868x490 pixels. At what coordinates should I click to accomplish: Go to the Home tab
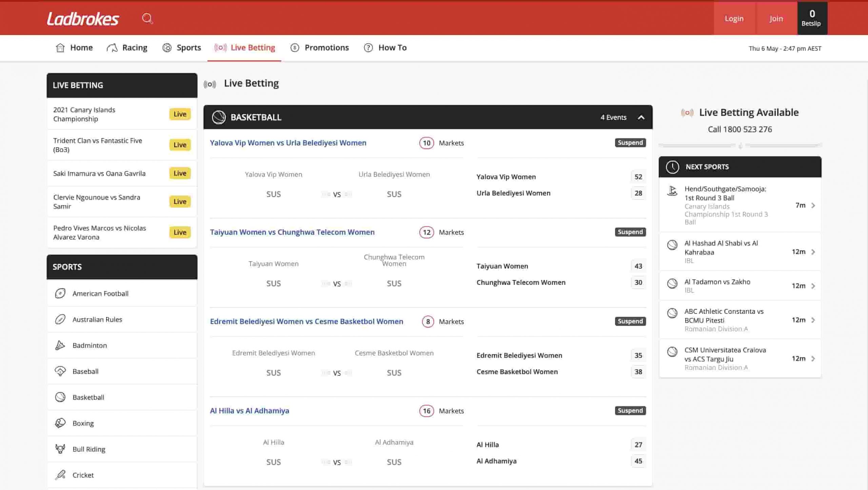74,48
